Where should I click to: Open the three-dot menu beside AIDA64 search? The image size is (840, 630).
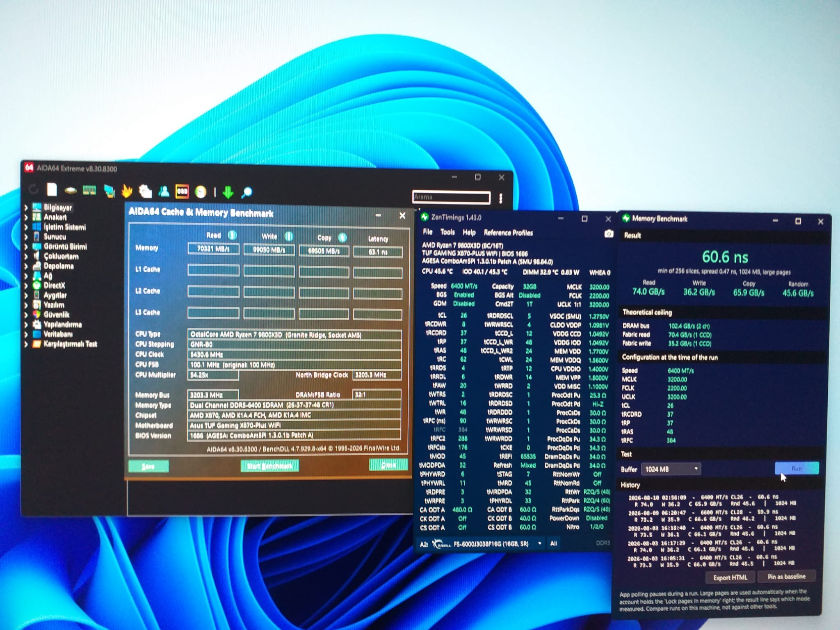pos(501,199)
